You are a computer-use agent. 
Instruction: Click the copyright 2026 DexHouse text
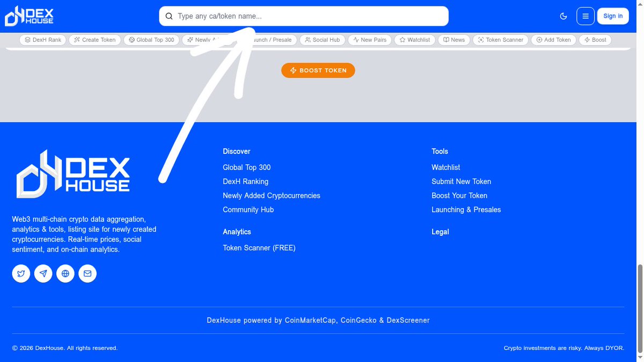point(65,348)
